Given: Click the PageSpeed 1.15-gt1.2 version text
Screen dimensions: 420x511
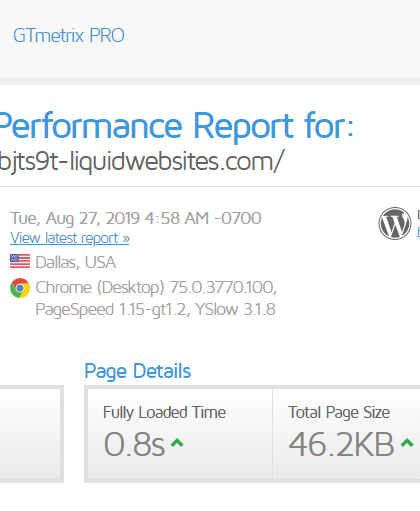Looking at the screenshot, I should [113, 309].
